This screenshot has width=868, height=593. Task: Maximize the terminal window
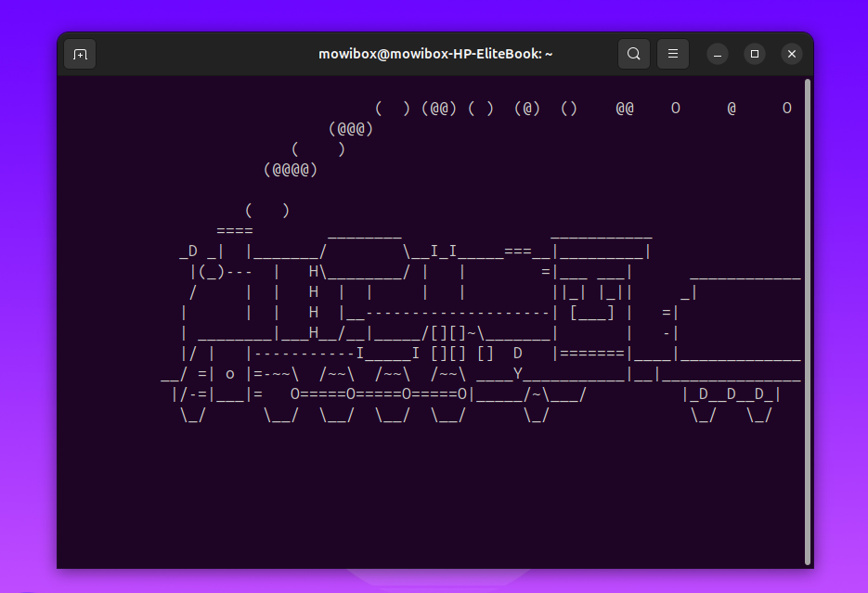[x=755, y=54]
